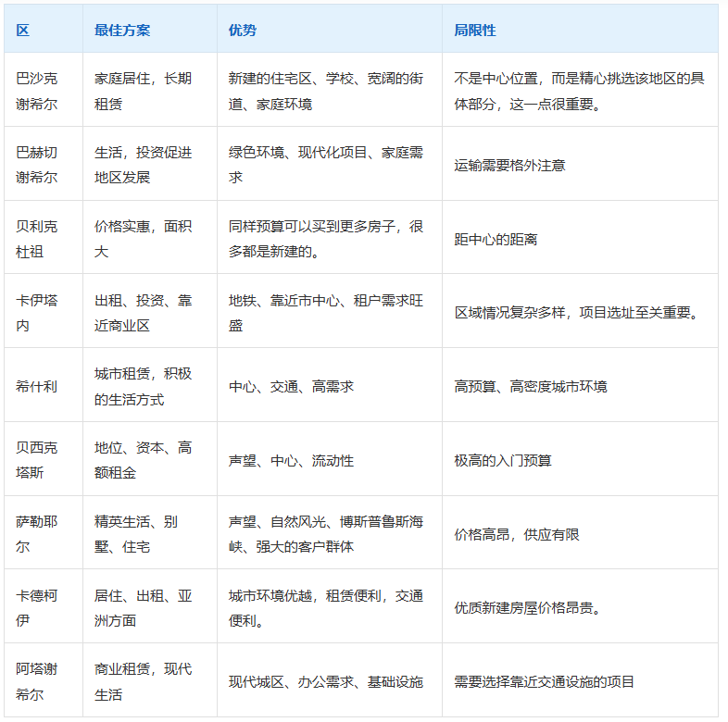
Task: Select the 家庭居住,长期租赁 cell
Action: coord(150,90)
